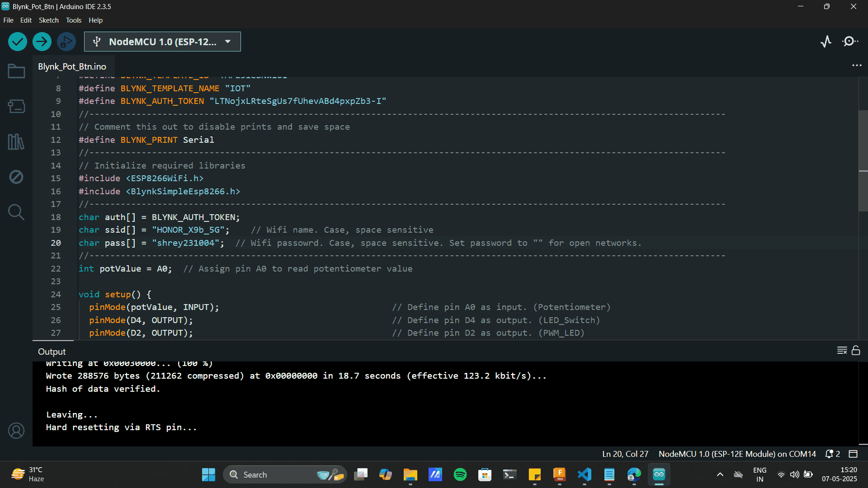
Task: Open the Edit menu
Action: click(x=26, y=20)
